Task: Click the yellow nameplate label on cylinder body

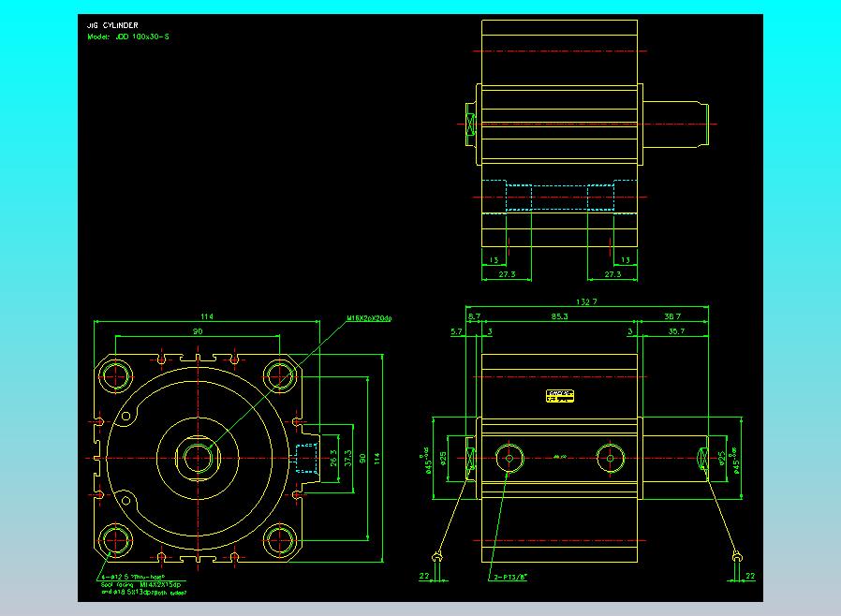Action: point(560,396)
